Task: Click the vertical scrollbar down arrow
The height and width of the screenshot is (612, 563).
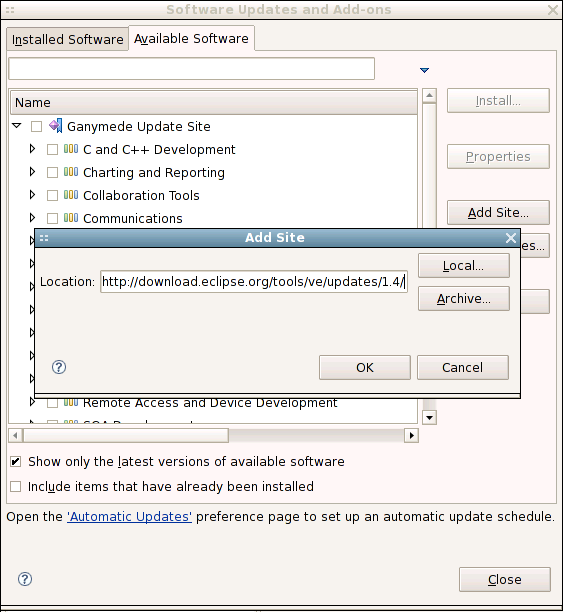Action: 429,418
